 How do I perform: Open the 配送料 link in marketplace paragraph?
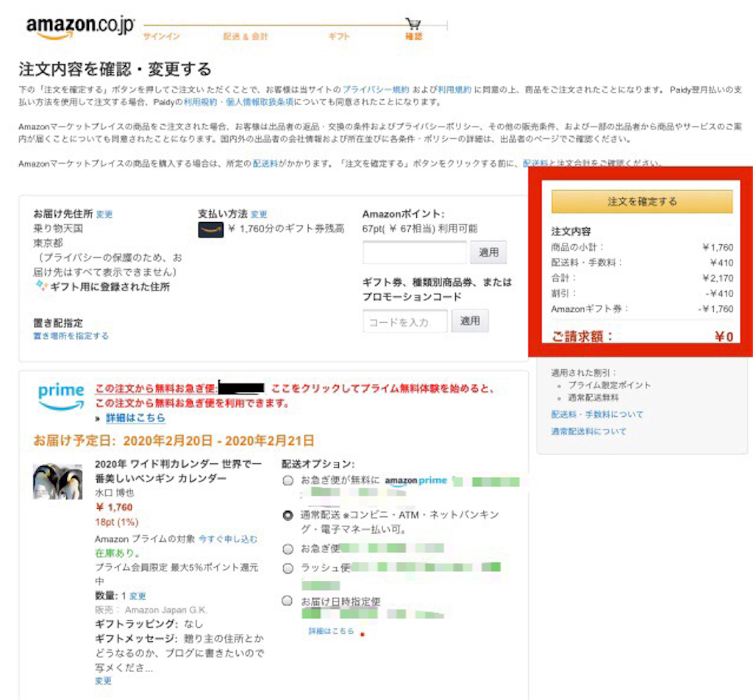point(265,164)
